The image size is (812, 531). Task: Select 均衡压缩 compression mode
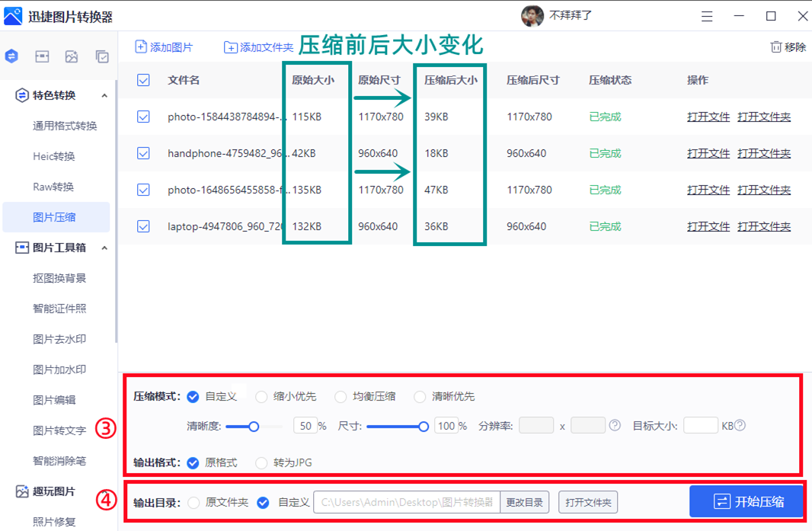[340, 397]
